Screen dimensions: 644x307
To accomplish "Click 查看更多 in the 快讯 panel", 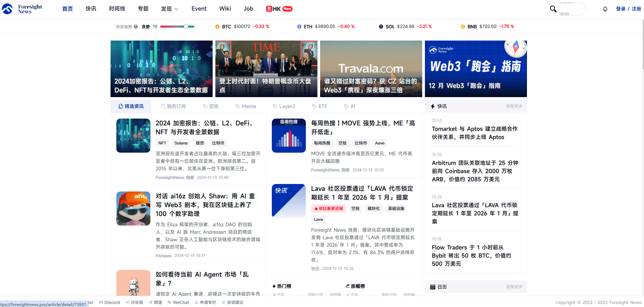I will (x=514, y=106).
